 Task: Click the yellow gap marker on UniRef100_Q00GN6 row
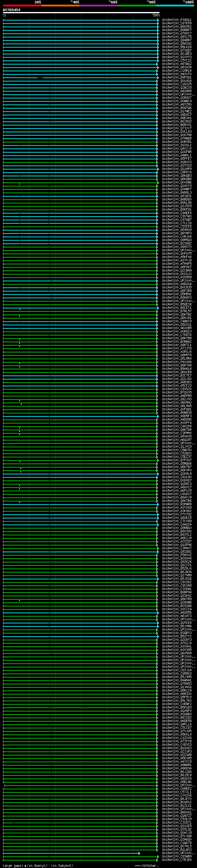pos(19,184)
